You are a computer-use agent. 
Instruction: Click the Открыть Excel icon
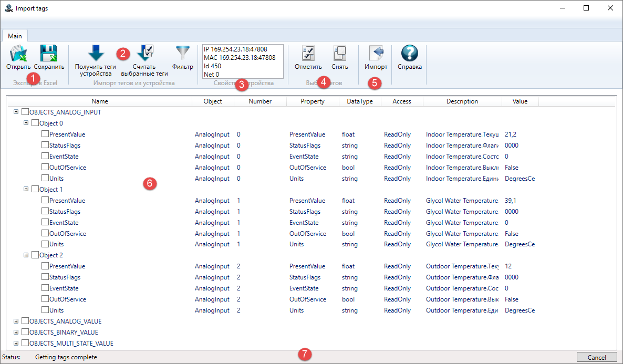pyautogui.click(x=18, y=53)
